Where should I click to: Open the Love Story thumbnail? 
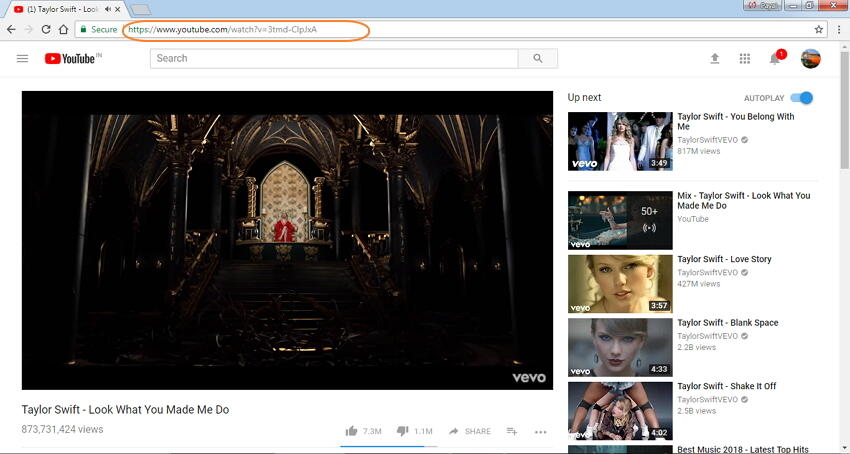620,284
